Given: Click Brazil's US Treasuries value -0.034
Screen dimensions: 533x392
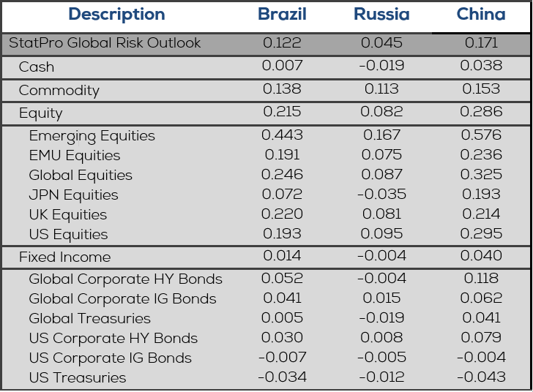Looking at the screenshot, I should [282, 377].
